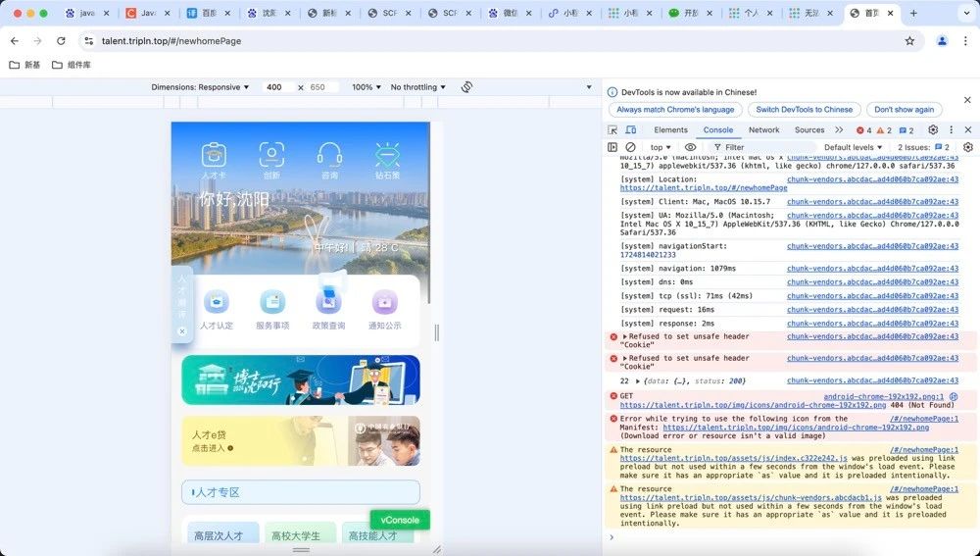The height and width of the screenshot is (556, 980).
Task: Open console settings gear beside Issues
Action: (968, 148)
